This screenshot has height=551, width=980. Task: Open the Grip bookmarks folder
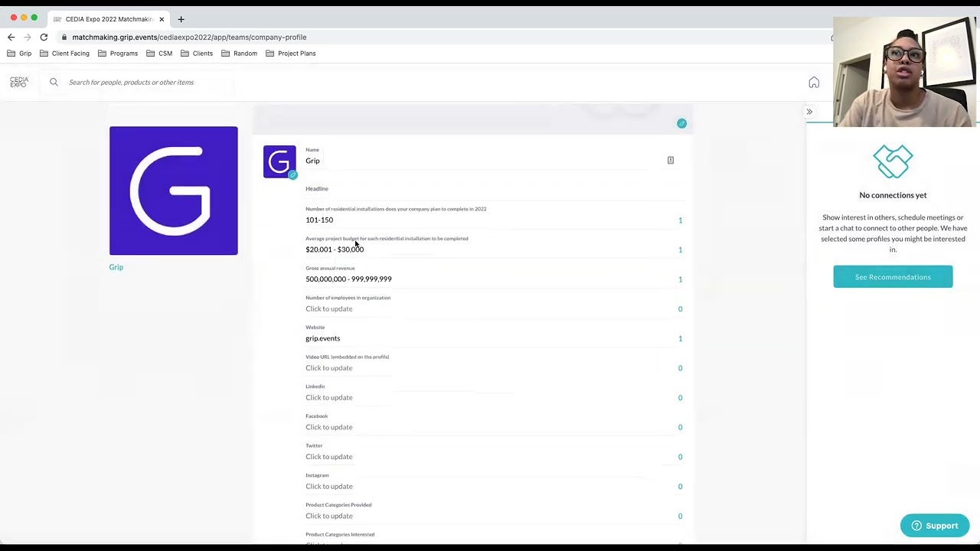point(19,54)
